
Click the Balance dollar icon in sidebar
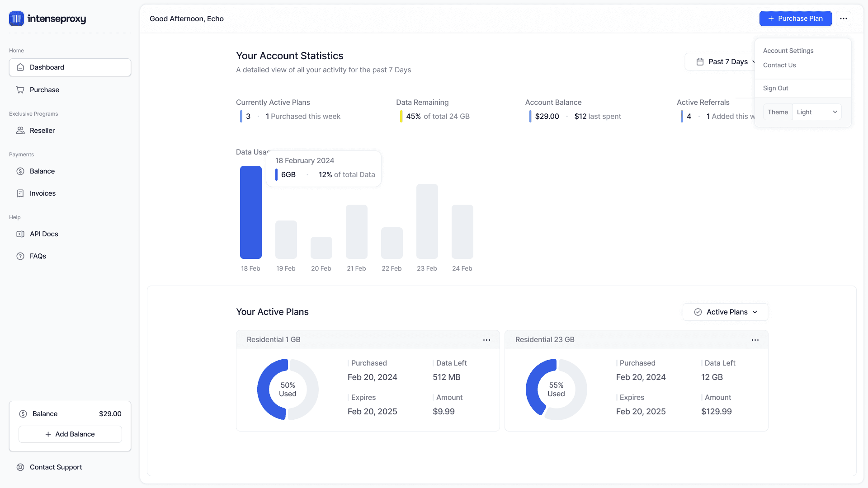point(20,171)
